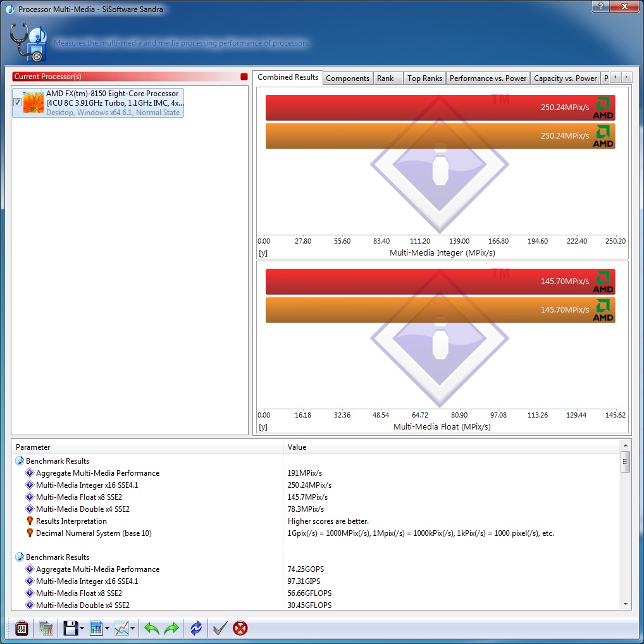644x644 pixels.
Task: Click the red Multi-Media Integer chart bar
Action: pyautogui.click(x=440, y=108)
